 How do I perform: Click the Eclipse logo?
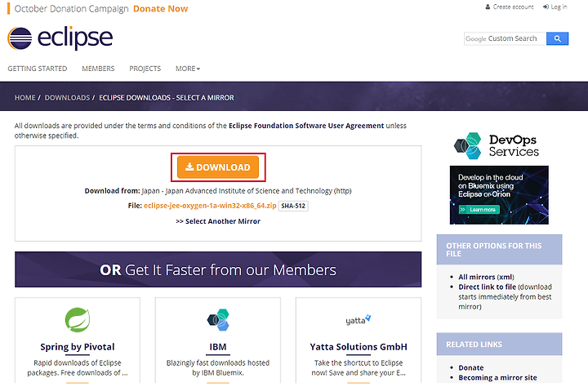(x=60, y=38)
